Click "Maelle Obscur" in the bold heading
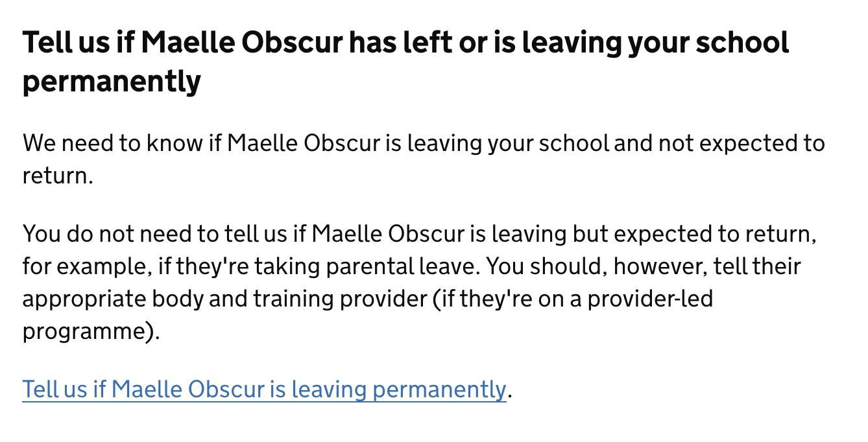 click(x=242, y=43)
